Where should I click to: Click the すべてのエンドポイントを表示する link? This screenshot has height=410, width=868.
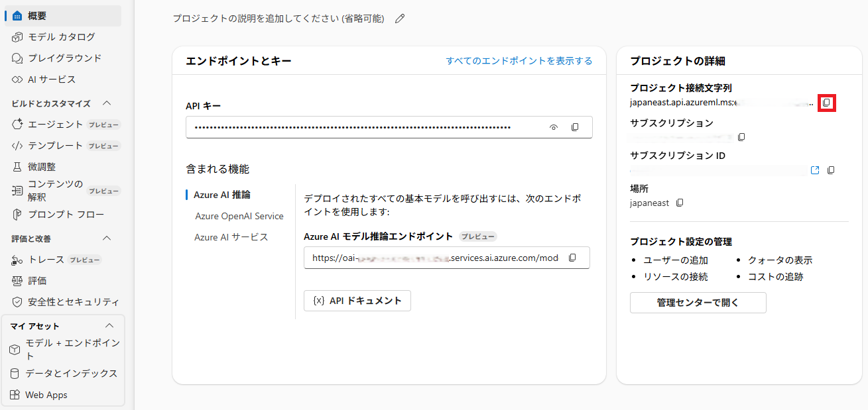tap(519, 61)
